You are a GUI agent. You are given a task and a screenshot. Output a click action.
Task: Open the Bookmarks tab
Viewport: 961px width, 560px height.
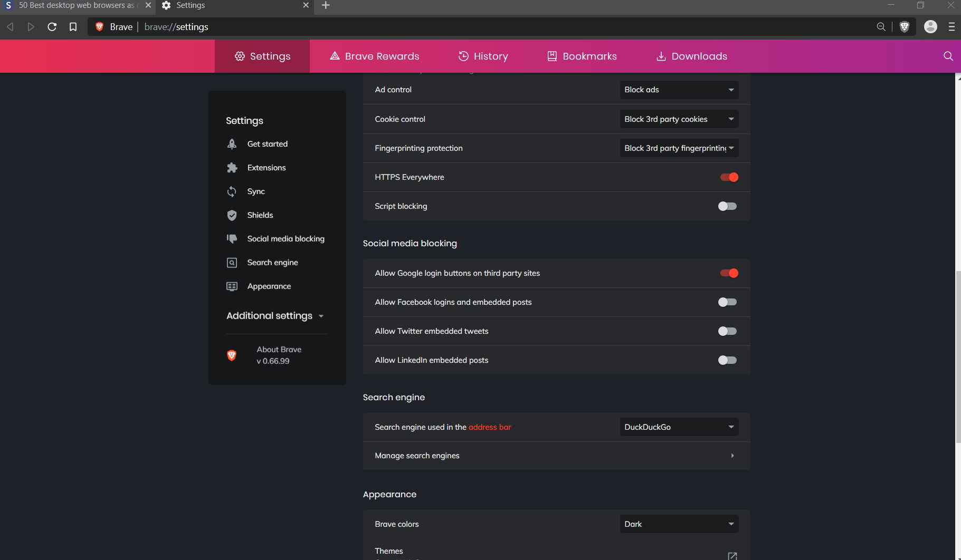tap(582, 56)
